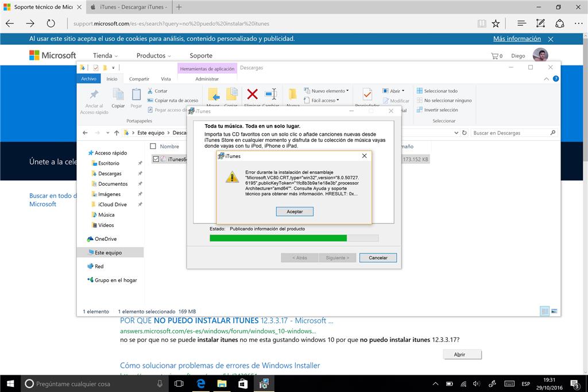Open Grupo en el hogar
588x392 pixels.
(x=112, y=280)
